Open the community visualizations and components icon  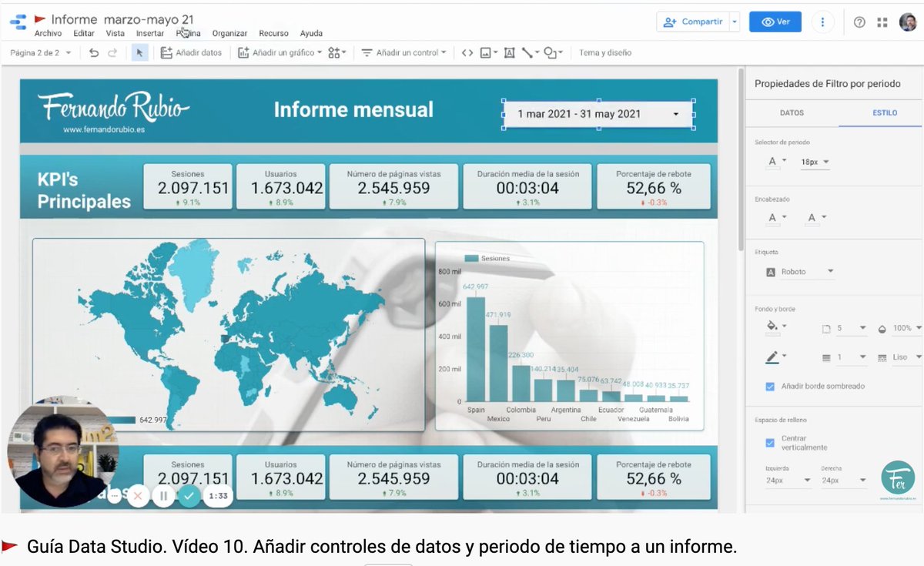[x=336, y=52]
